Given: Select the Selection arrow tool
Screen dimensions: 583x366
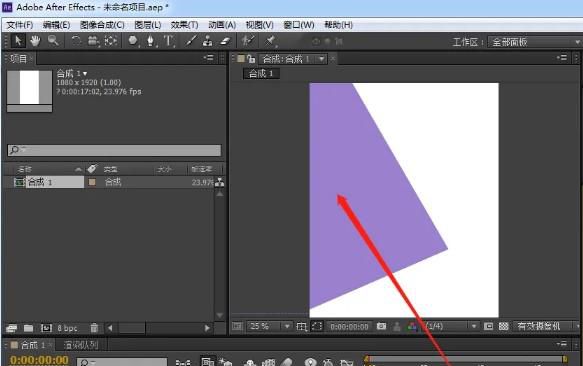Looking at the screenshot, I should pyautogui.click(x=18, y=41).
